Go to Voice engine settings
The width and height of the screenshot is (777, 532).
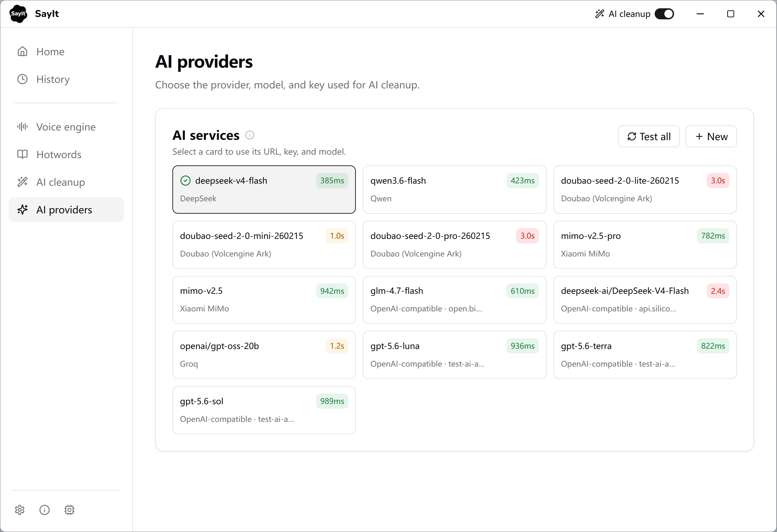[66, 127]
